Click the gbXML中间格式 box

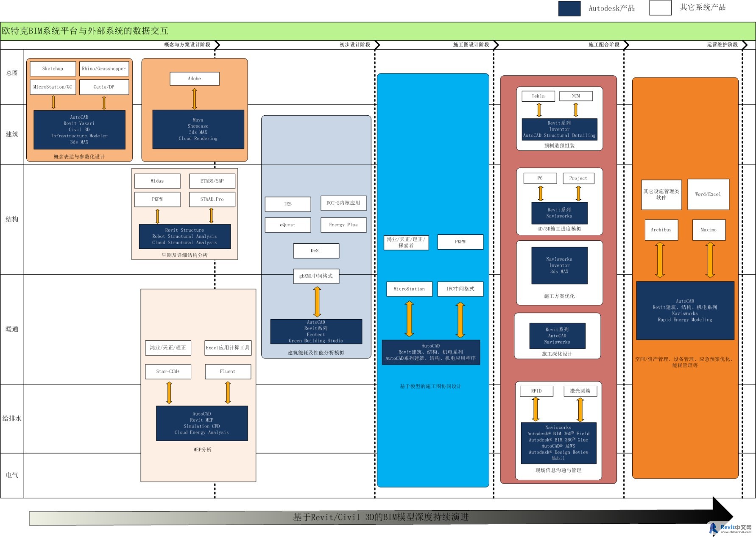pyautogui.click(x=316, y=276)
